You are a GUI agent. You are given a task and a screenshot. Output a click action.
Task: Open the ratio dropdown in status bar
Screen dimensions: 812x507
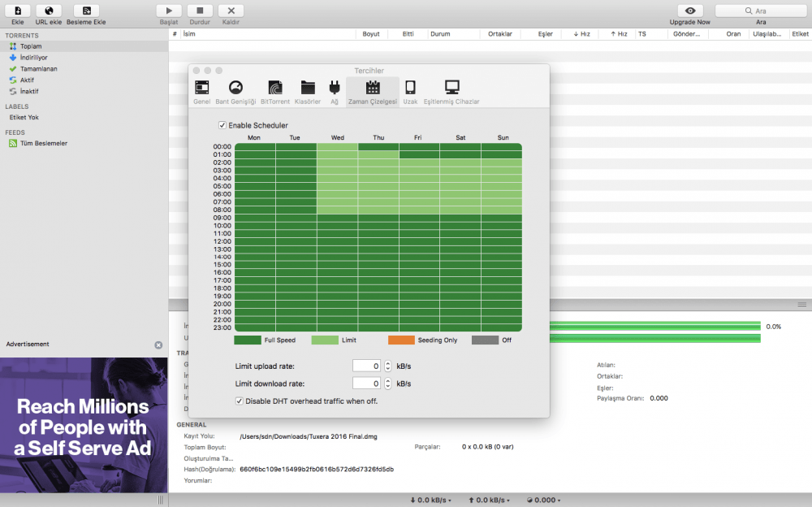tap(544, 500)
